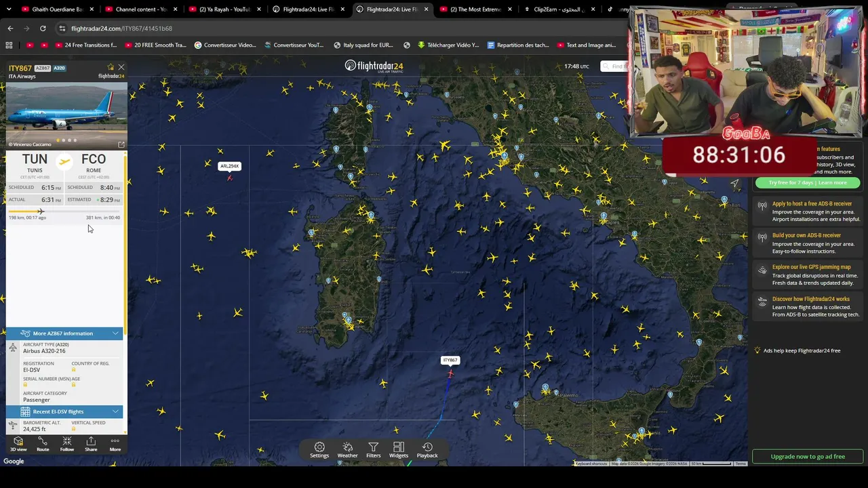Click Upgrade now to go ad free
Image resolution: width=868 pixels, height=488 pixels.
tap(808, 456)
